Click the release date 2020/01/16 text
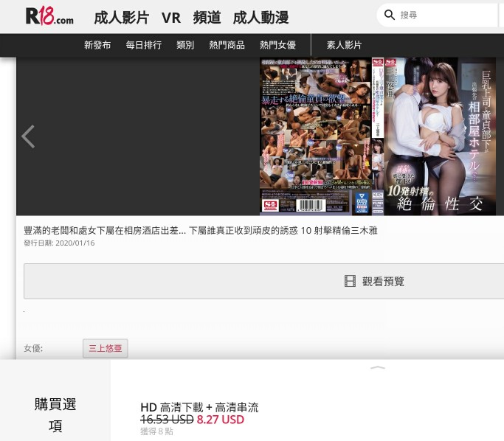The image size is (504, 441). point(75,243)
